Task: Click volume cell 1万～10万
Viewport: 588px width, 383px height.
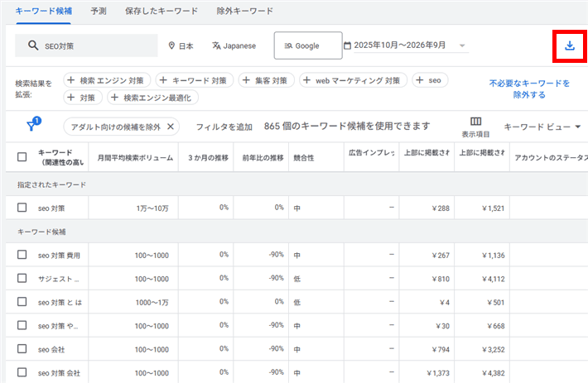Action: pyautogui.click(x=152, y=208)
